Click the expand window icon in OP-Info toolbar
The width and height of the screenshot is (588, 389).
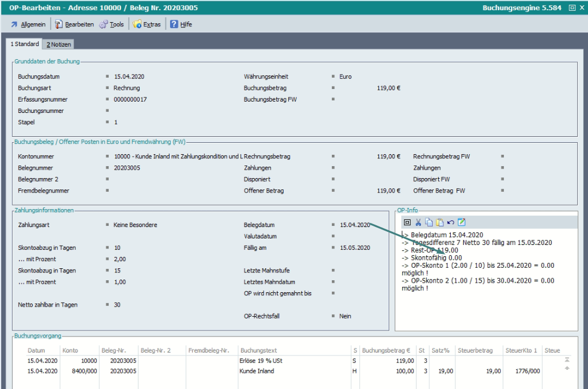click(407, 222)
